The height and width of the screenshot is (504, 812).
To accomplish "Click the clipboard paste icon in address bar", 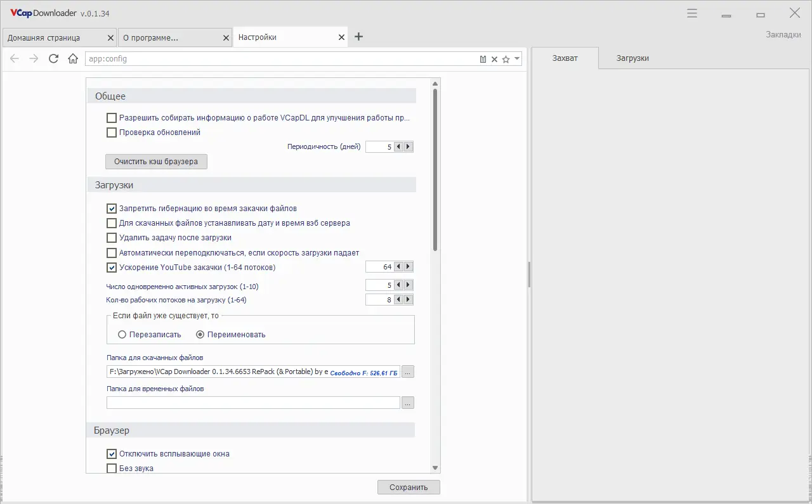I will click(483, 59).
